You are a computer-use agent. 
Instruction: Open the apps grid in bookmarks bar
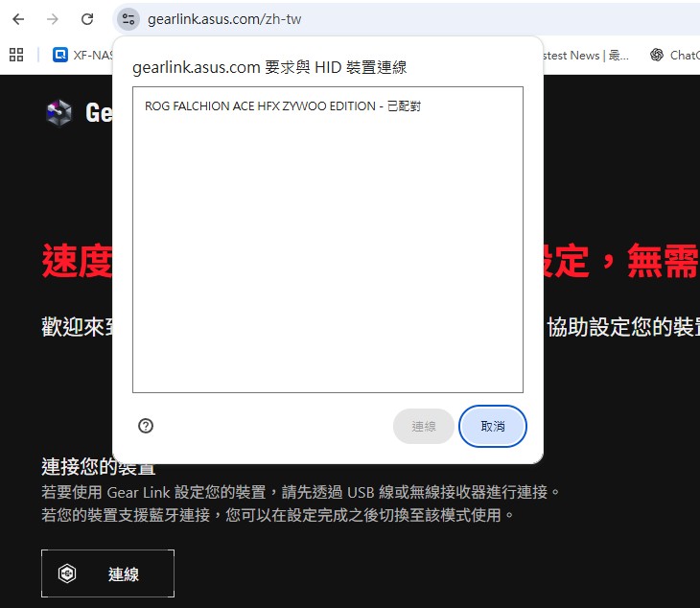coord(16,55)
